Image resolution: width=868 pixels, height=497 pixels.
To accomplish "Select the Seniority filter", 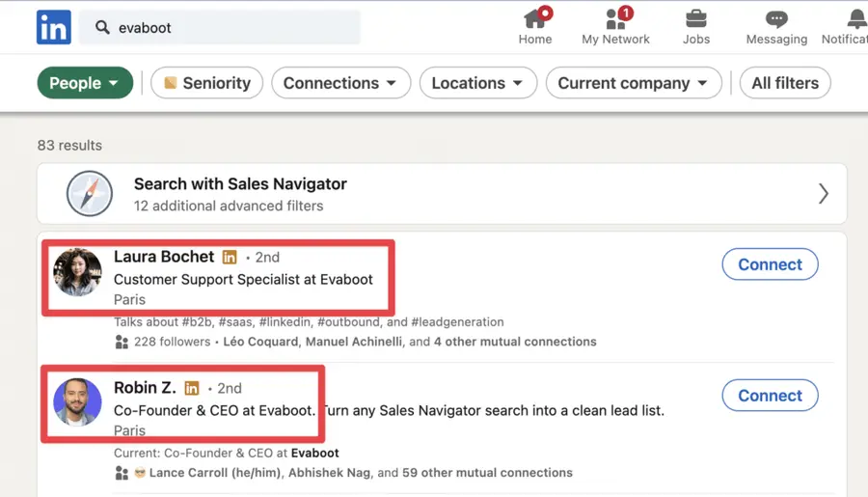I will (207, 83).
